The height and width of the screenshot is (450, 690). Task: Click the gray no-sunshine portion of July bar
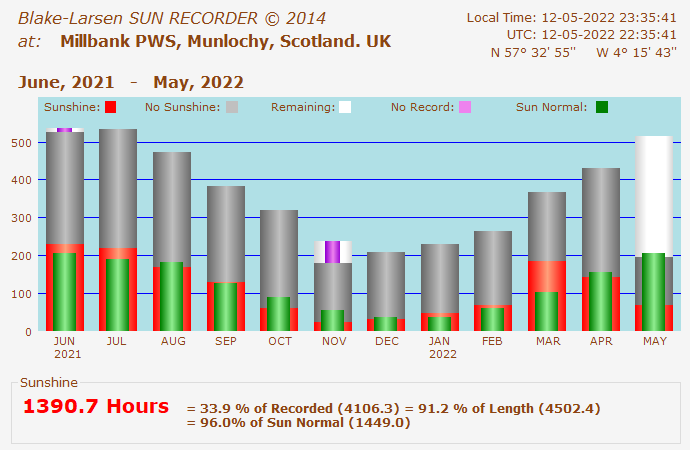coord(118,188)
